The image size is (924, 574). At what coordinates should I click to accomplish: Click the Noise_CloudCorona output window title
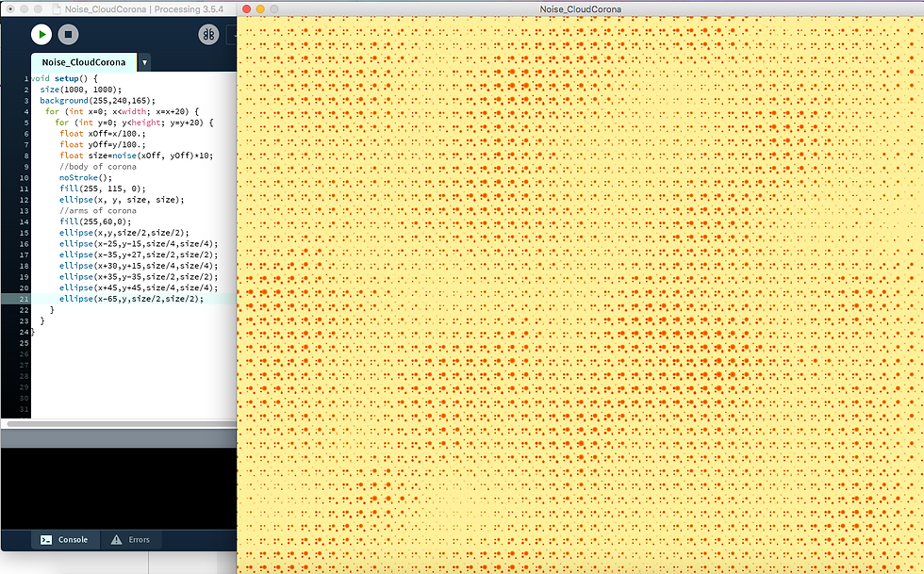(x=581, y=8)
